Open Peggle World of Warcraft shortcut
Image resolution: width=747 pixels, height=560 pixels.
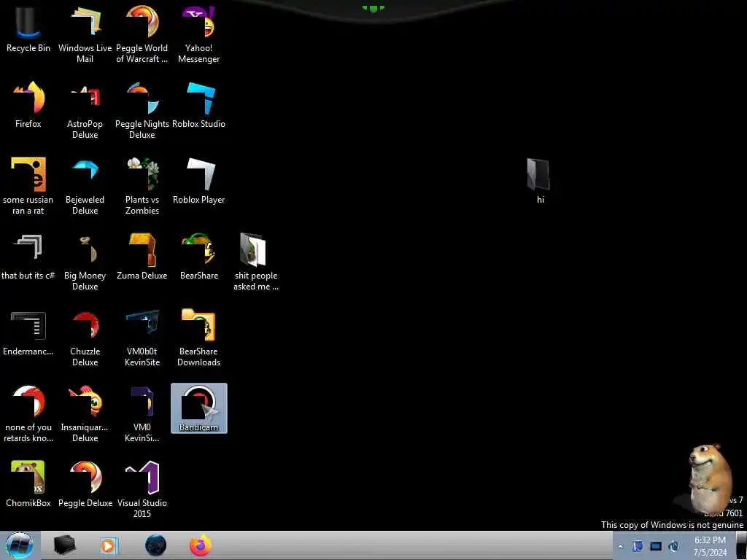pyautogui.click(x=142, y=34)
